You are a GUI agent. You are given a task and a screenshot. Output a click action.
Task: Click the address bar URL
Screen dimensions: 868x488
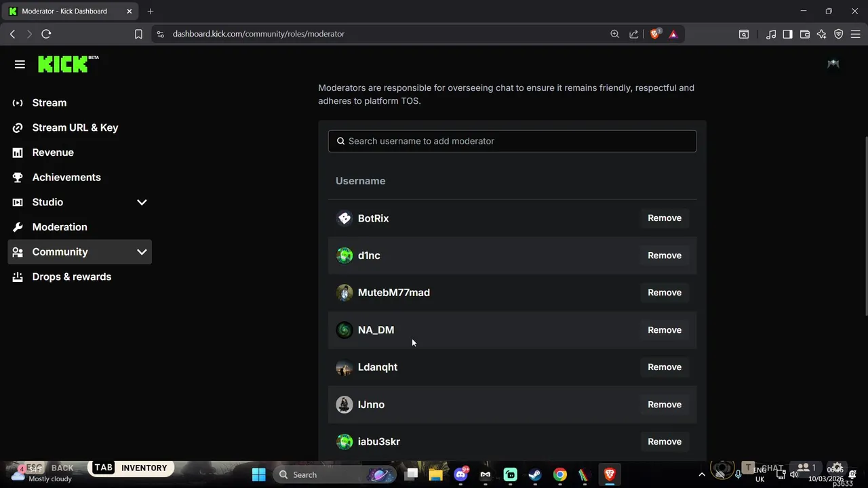tap(258, 34)
